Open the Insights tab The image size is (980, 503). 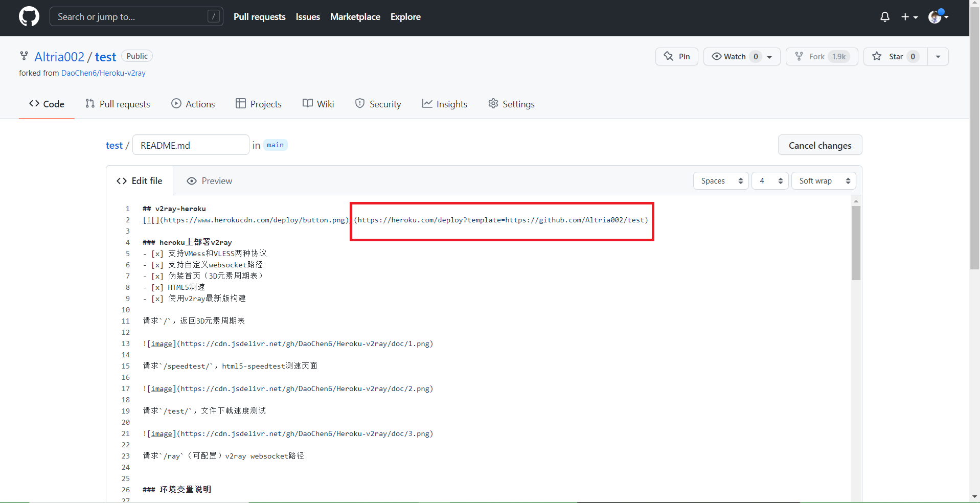tap(445, 104)
